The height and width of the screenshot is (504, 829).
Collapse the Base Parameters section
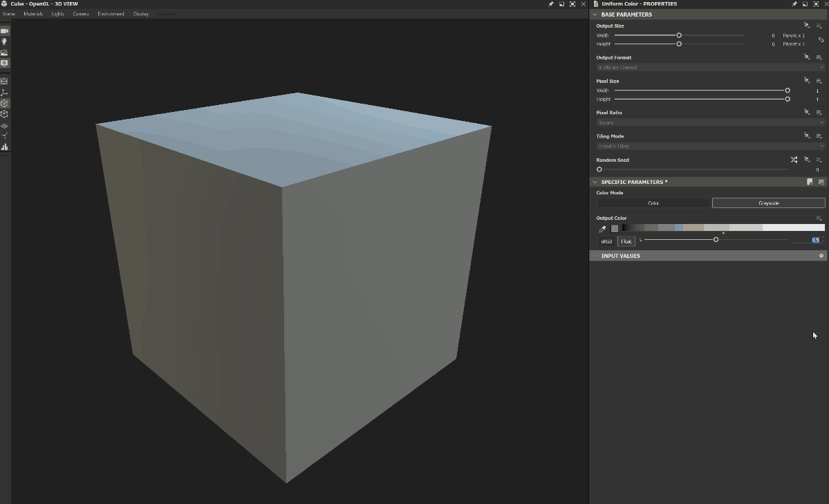(595, 15)
